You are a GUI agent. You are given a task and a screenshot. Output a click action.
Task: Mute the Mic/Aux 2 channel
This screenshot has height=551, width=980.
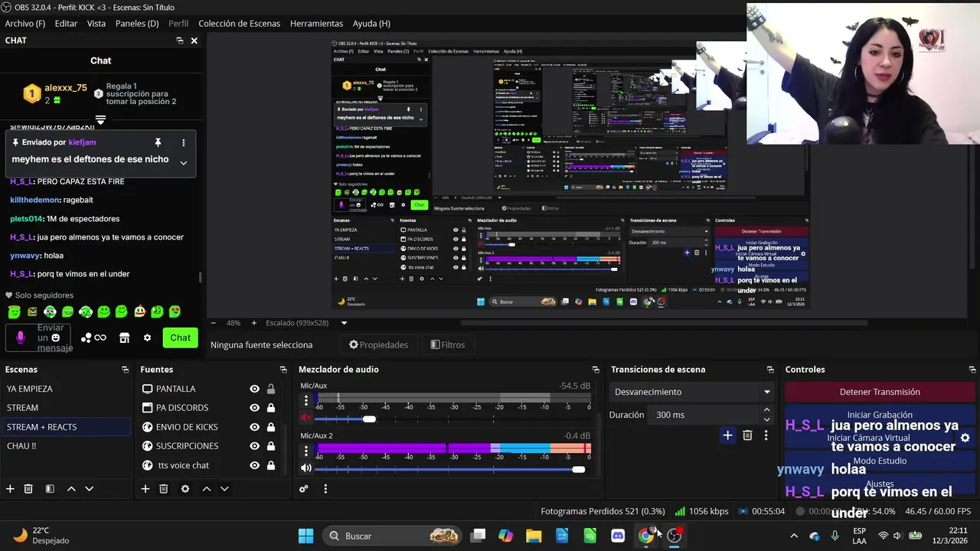[x=306, y=468]
